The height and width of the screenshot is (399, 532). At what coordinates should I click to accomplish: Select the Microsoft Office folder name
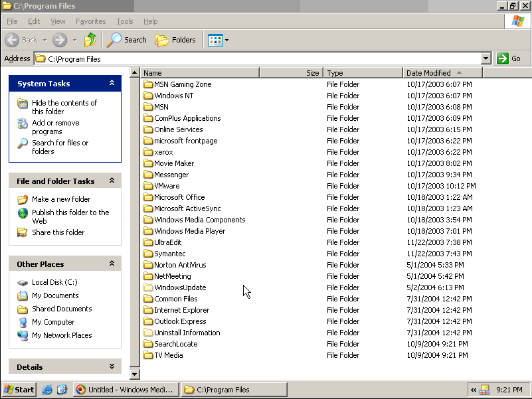tap(179, 197)
